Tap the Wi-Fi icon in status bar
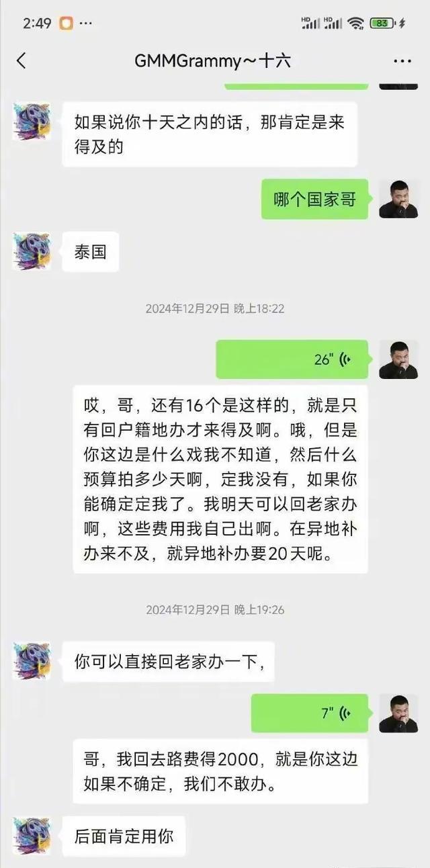This screenshot has width=430, height=868. pyautogui.click(x=356, y=23)
